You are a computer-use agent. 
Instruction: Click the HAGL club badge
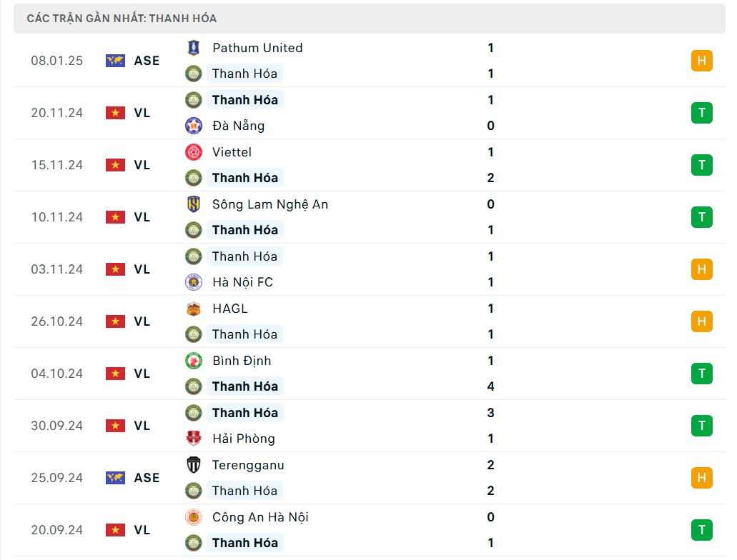coord(192,309)
